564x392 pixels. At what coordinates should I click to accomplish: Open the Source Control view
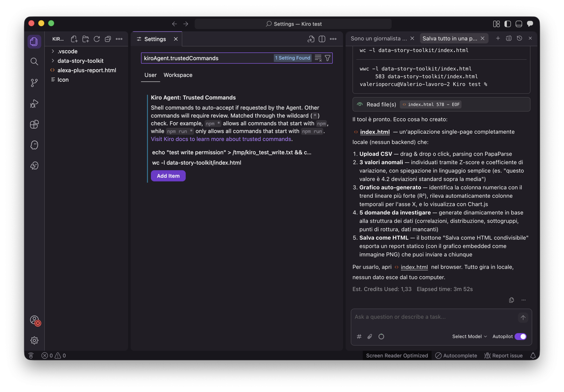[x=34, y=83]
